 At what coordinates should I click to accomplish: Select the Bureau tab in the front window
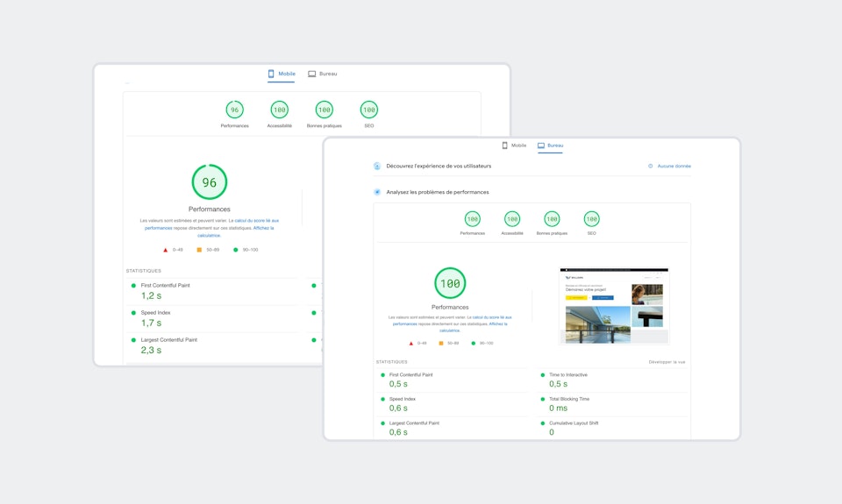(551, 146)
